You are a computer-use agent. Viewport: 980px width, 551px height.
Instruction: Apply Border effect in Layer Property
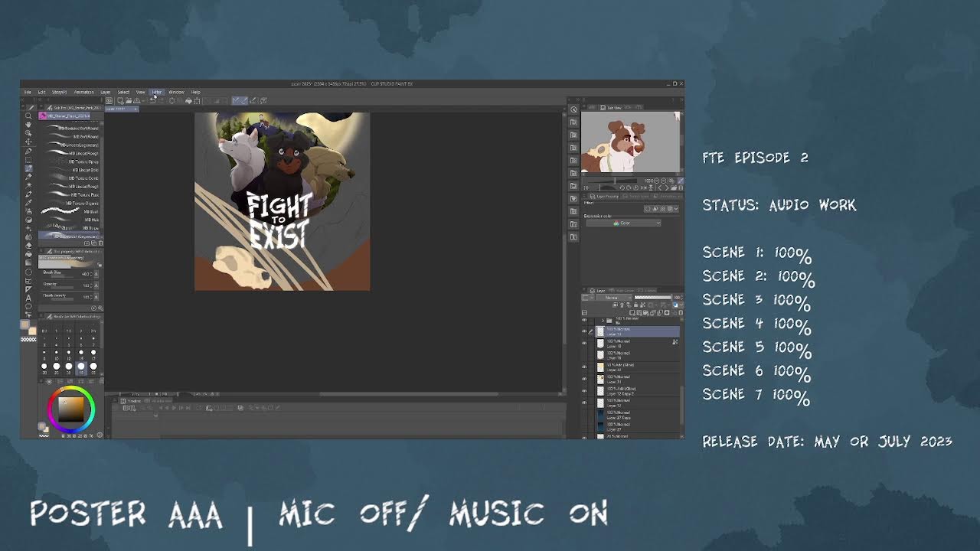point(648,209)
